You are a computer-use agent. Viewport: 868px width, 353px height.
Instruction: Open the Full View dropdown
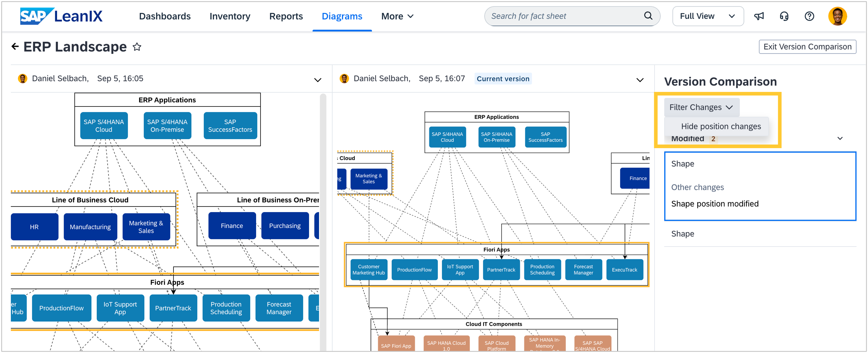[707, 16]
